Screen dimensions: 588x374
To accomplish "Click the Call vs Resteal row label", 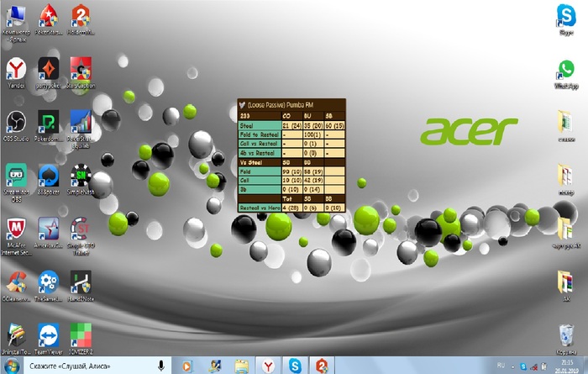I will pyautogui.click(x=260, y=144).
